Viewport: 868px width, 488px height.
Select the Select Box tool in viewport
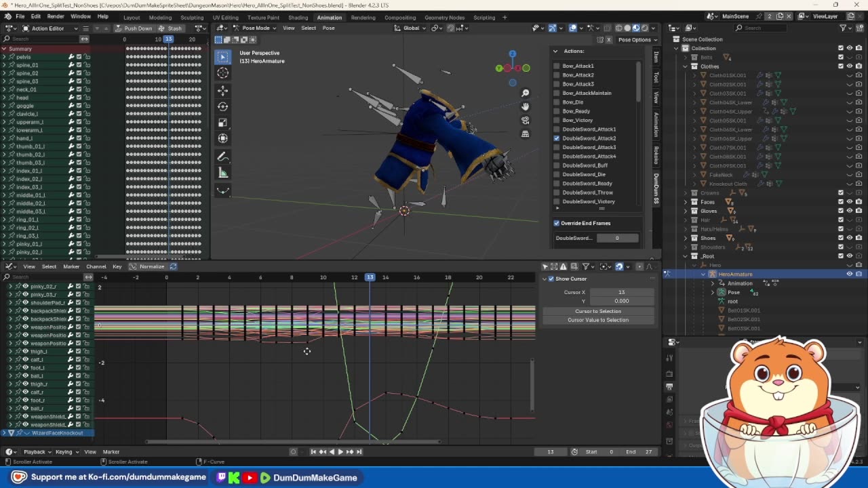tap(222, 57)
